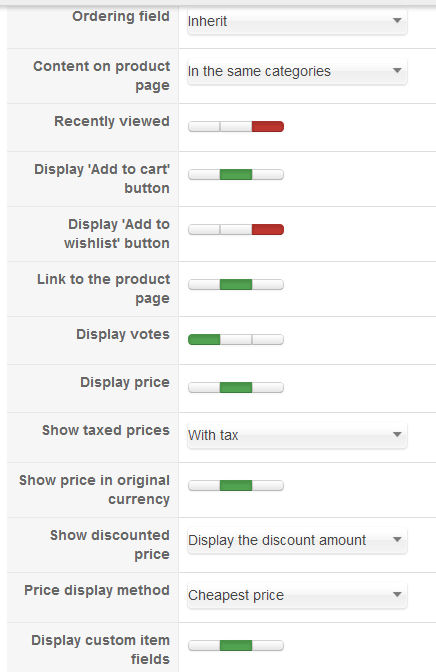Expand Content on product page dropdown
Viewport: 436px width, 672px height.
[x=297, y=71]
